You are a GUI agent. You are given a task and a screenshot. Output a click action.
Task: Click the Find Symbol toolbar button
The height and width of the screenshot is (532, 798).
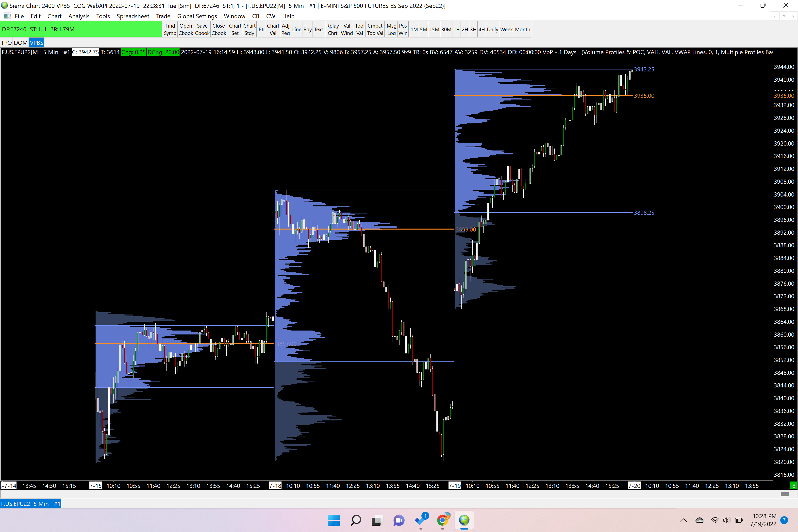tap(170, 29)
